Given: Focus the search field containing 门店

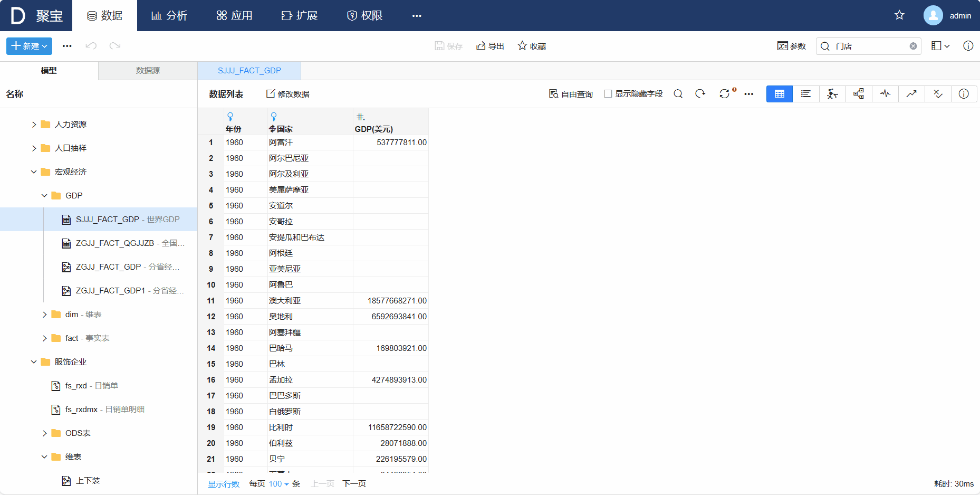Looking at the screenshot, I should pyautogui.click(x=868, y=46).
